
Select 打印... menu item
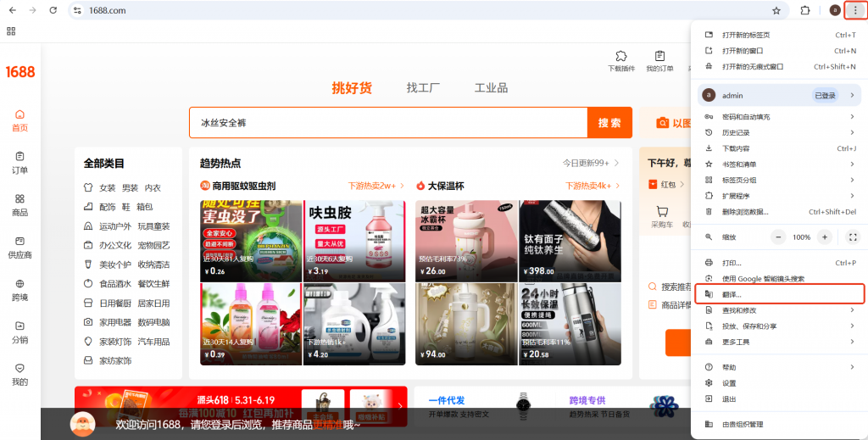pyautogui.click(x=780, y=263)
